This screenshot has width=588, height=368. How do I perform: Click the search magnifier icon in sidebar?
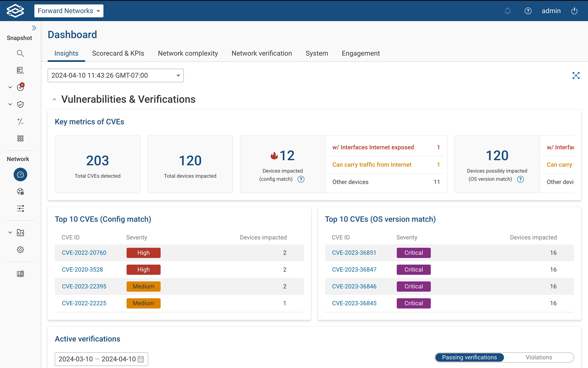point(20,53)
